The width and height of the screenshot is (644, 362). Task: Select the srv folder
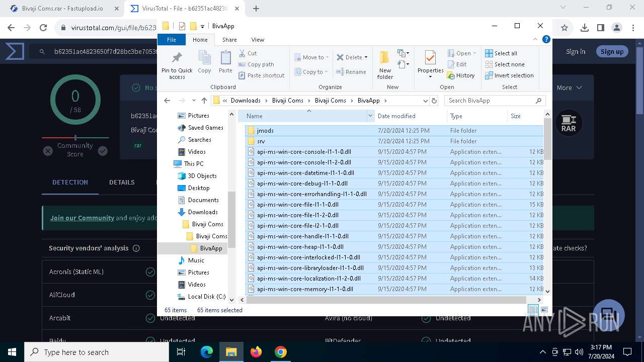click(x=394, y=141)
